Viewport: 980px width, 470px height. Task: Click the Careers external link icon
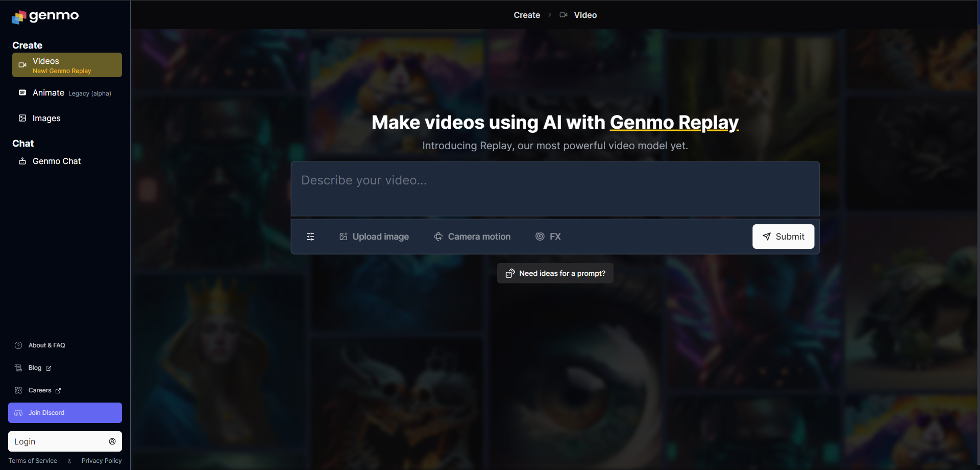(58, 391)
